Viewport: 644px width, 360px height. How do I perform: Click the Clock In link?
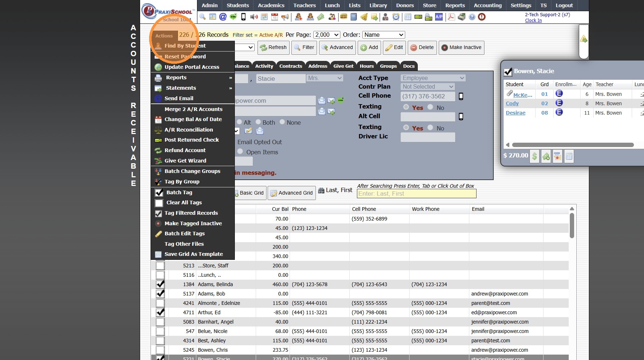(x=533, y=21)
